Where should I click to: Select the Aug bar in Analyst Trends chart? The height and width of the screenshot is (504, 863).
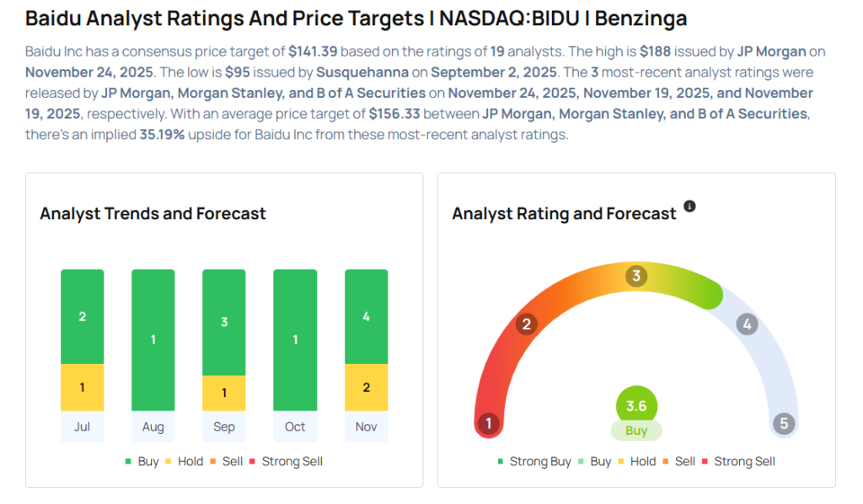click(153, 340)
